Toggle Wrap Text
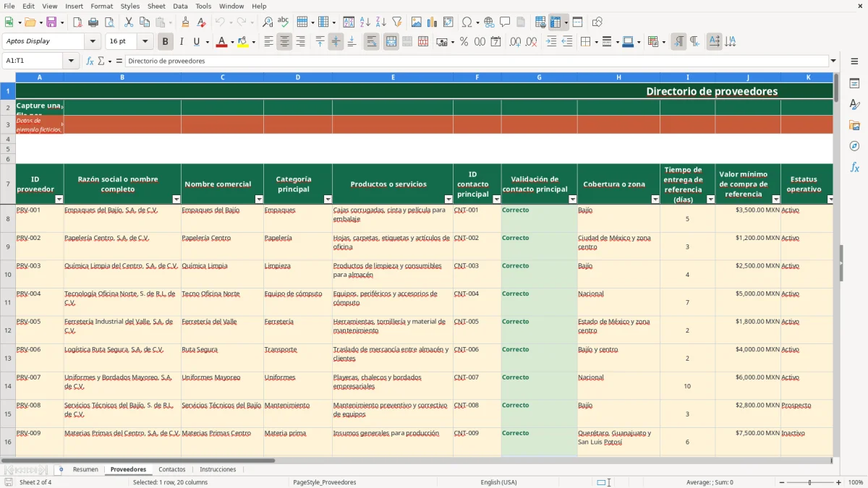868x488 pixels. [372, 42]
